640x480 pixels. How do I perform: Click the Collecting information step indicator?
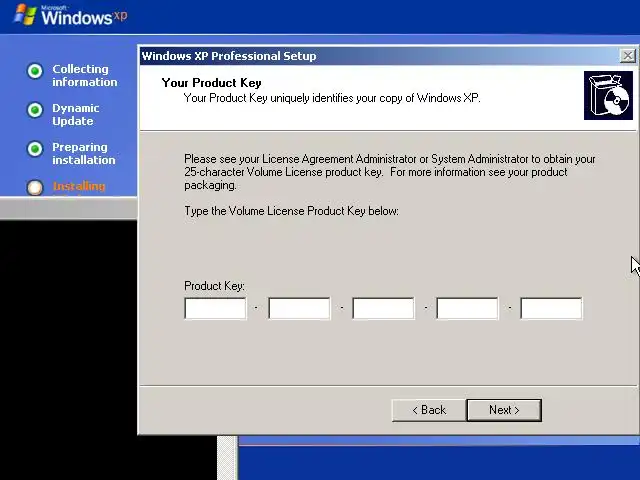coord(35,71)
